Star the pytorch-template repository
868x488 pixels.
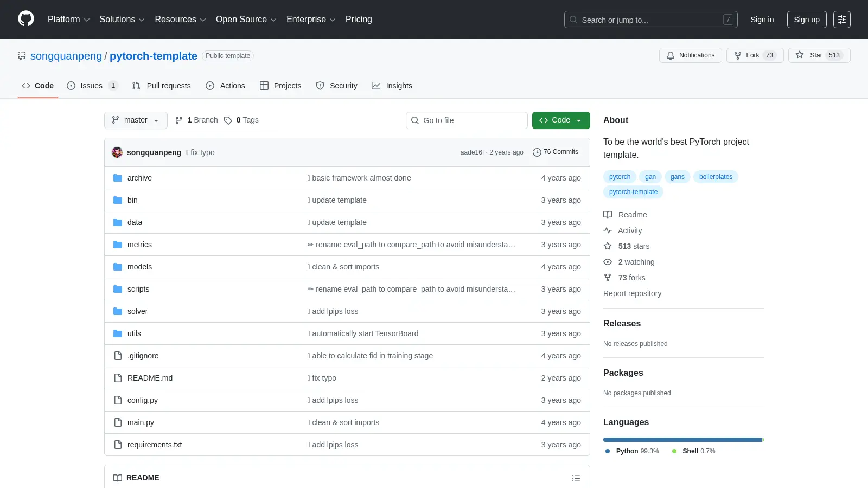pos(819,55)
